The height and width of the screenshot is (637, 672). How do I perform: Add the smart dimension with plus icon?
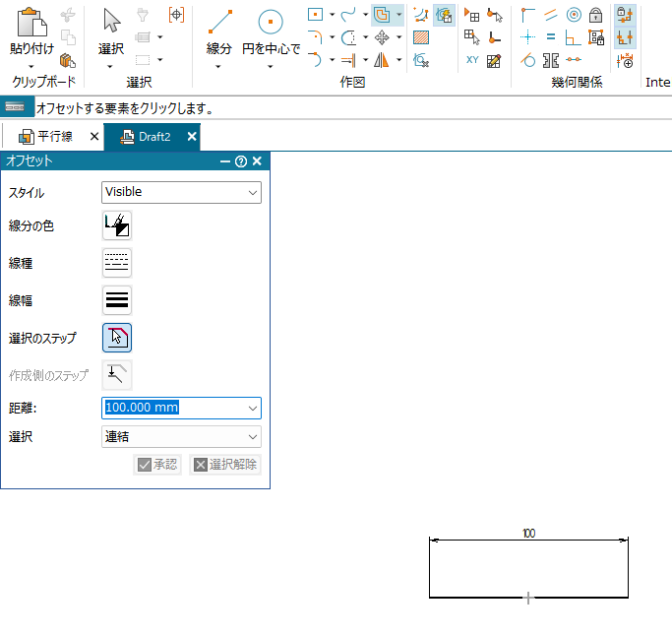tap(625, 60)
